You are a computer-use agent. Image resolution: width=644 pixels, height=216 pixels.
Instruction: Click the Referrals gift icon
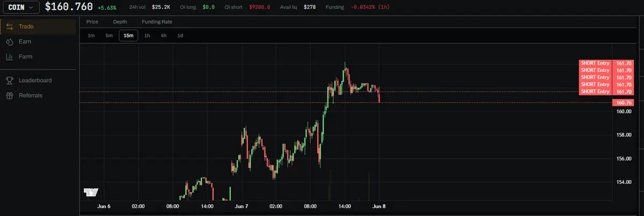pos(9,95)
